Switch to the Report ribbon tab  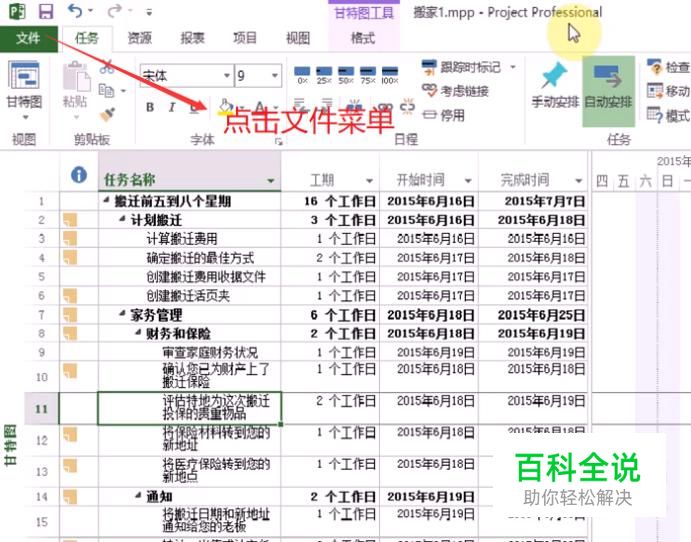pyautogui.click(x=193, y=39)
